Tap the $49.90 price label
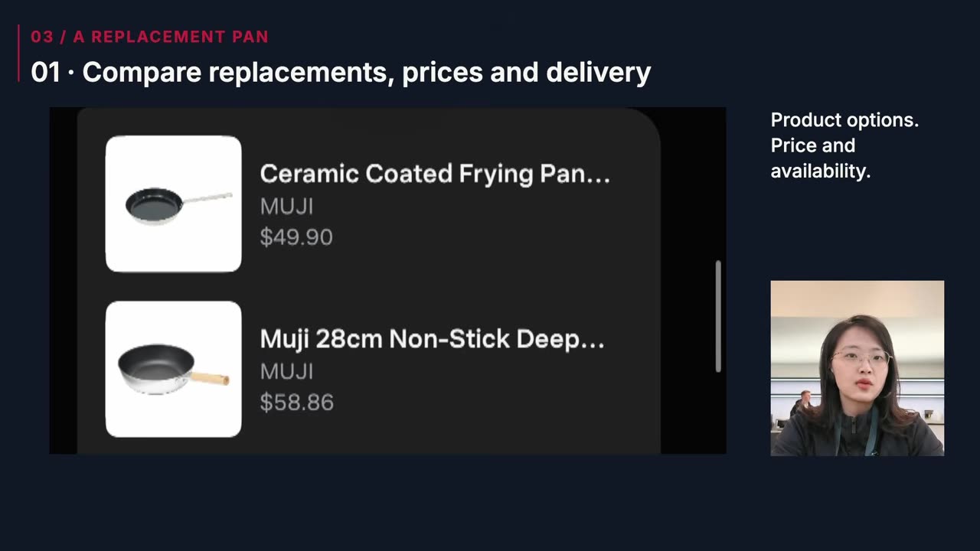Image resolution: width=980 pixels, height=551 pixels. 296,237
